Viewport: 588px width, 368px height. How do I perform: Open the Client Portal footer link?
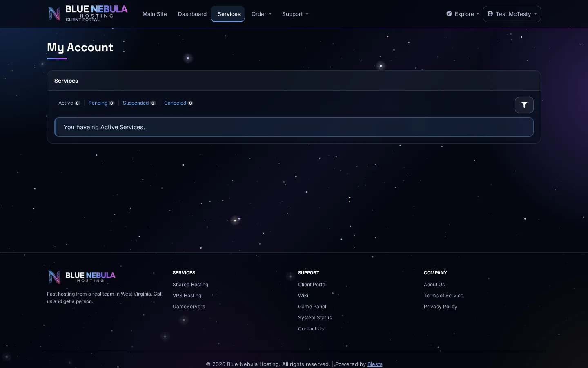(312, 285)
